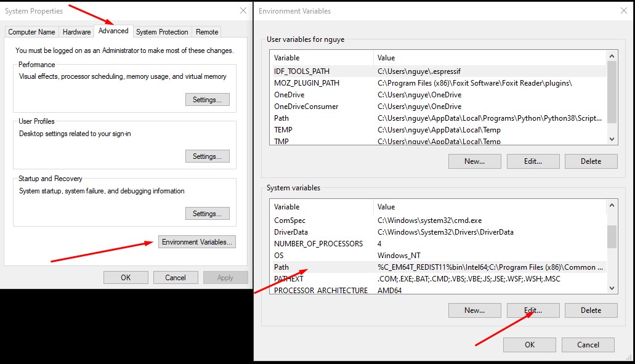
Task: Open Performance Settings
Action: coord(207,100)
